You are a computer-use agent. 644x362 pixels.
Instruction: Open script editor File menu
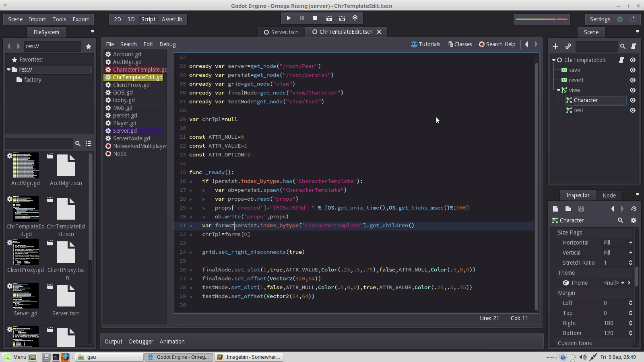click(110, 44)
